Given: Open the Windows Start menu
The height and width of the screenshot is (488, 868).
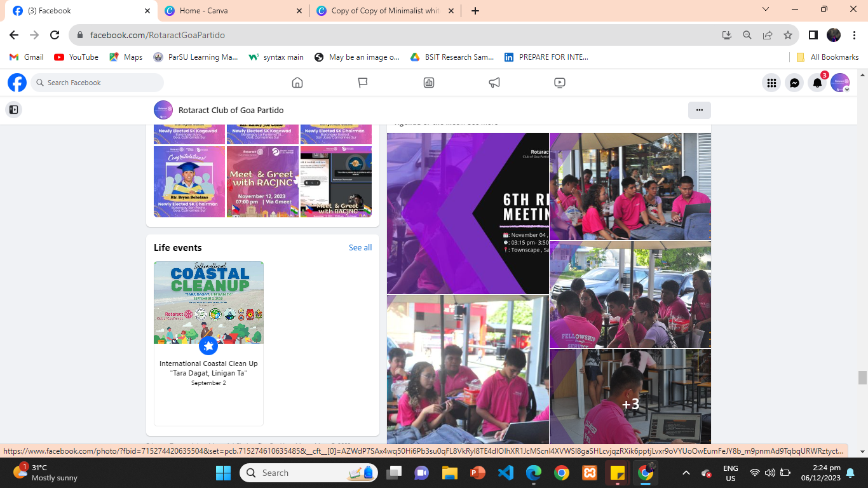Looking at the screenshot, I should point(224,473).
